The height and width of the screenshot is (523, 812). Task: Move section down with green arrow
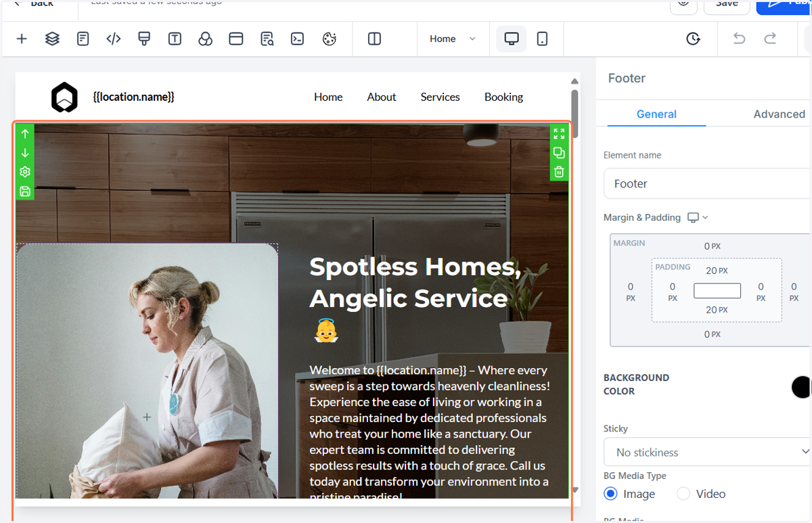coord(25,153)
